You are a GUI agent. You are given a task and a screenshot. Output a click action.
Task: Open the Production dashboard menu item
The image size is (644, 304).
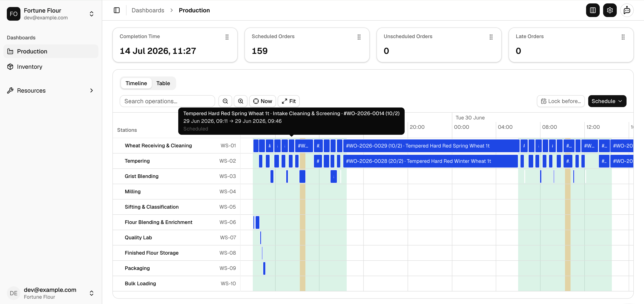(51, 52)
